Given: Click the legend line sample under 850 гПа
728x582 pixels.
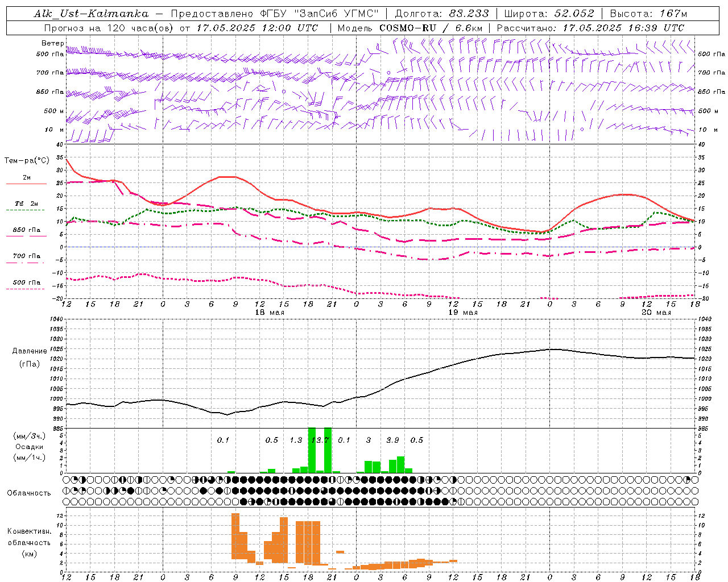Looking at the screenshot, I should (x=26, y=236).
